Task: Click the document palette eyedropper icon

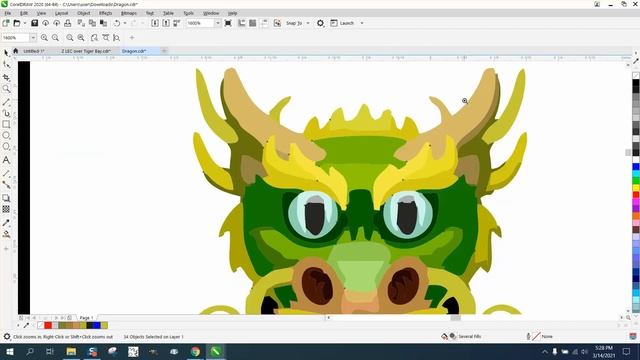Action: pos(27,325)
